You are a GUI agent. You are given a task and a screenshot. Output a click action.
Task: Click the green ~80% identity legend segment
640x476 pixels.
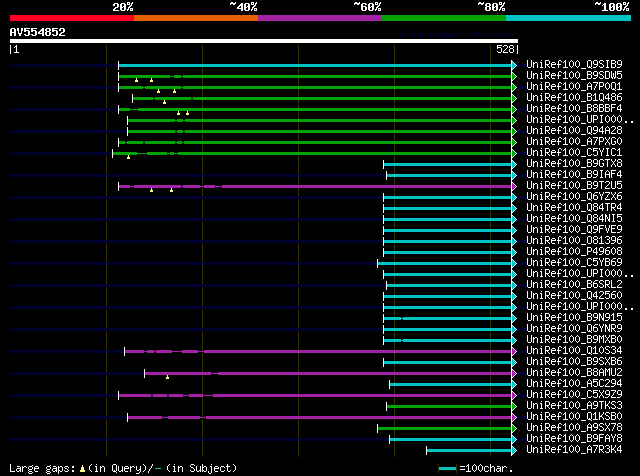click(444, 18)
